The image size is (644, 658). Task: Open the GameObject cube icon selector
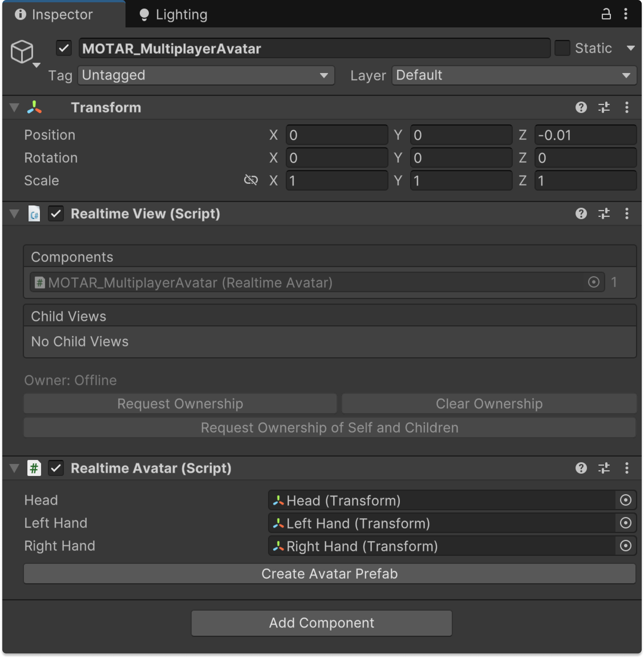click(x=23, y=53)
